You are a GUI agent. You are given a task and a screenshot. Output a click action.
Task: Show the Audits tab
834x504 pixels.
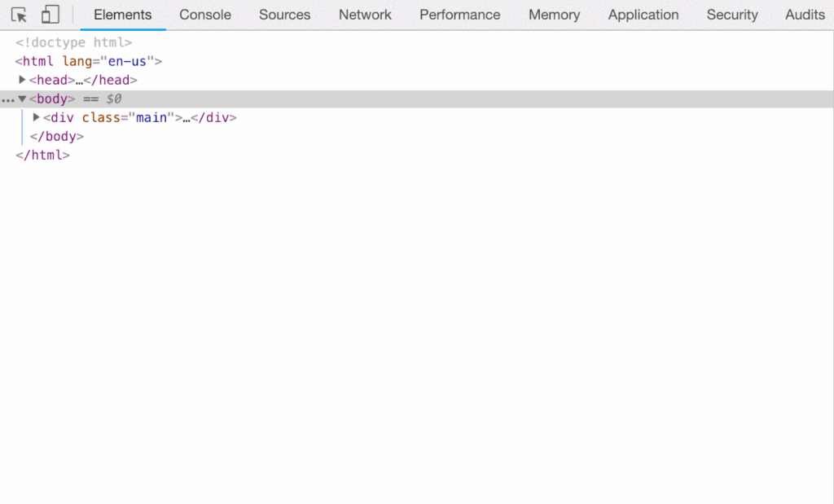[x=805, y=15]
